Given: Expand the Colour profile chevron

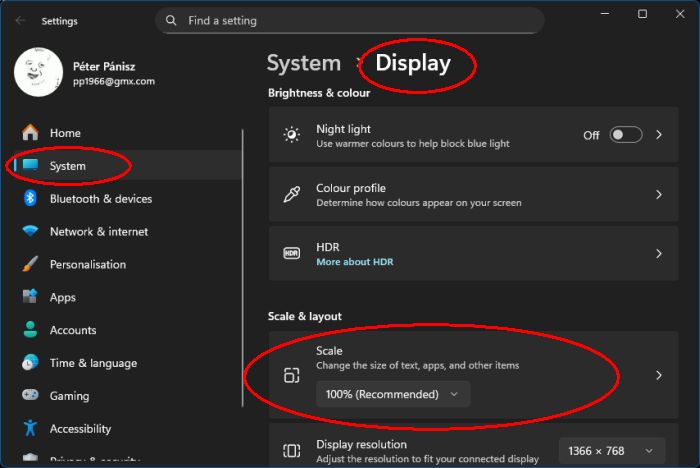Looking at the screenshot, I should tap(659, 195).
